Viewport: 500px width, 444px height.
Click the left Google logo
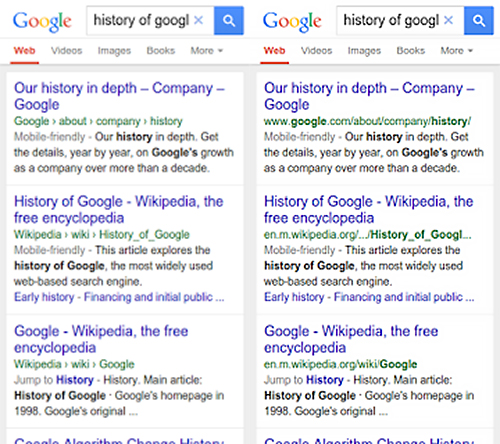pyautogui.click(x=42, y=21)
